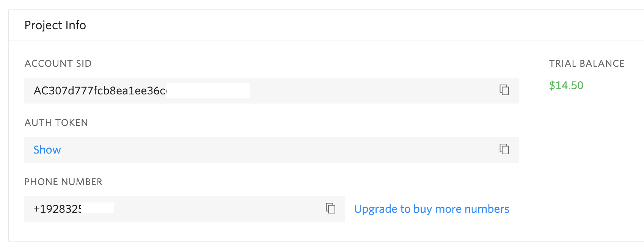
Task: Click the redacted part of phone number
Action: coord(97,208)
